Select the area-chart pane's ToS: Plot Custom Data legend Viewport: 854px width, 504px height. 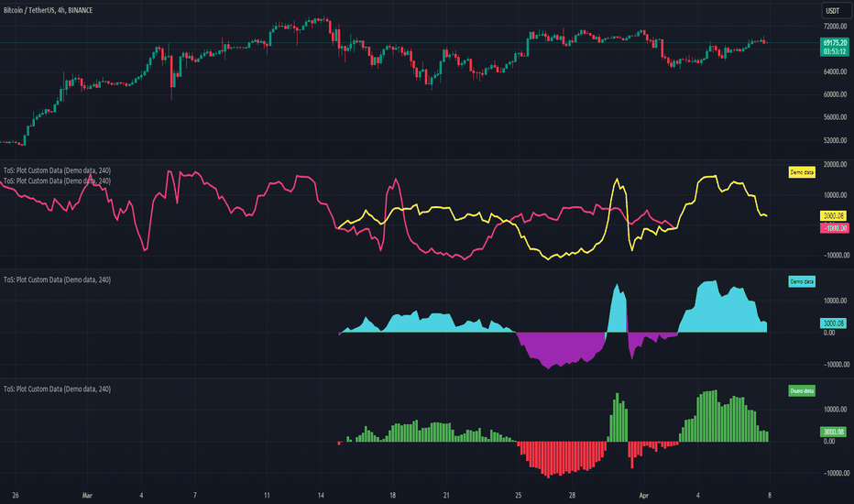click(57, 279)
